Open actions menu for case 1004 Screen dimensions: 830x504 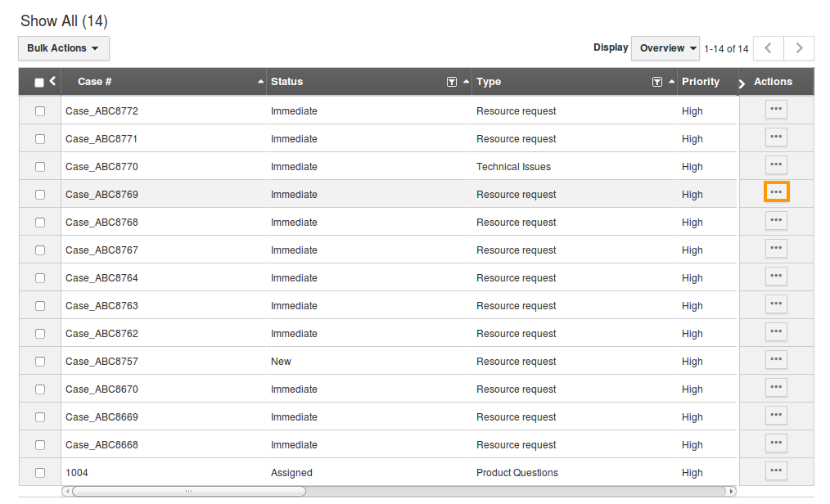[x=776, y=470]
